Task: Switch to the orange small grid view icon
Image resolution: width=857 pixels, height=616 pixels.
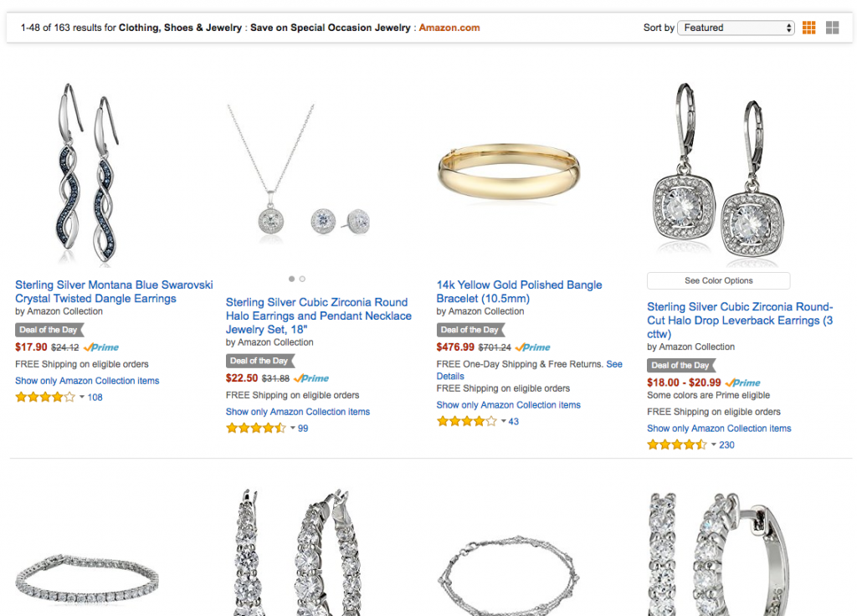Action: pyautogui.click(x=808, y=28)
